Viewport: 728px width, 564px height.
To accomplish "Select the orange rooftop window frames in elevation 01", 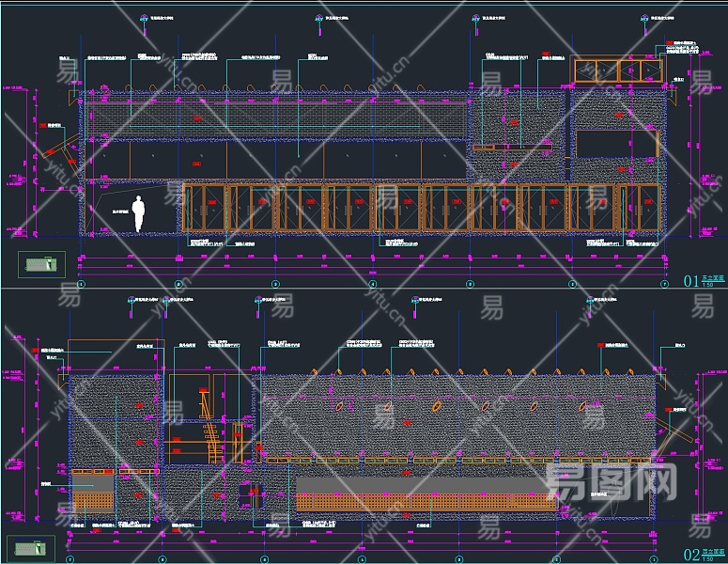I will tap(617, 70).
